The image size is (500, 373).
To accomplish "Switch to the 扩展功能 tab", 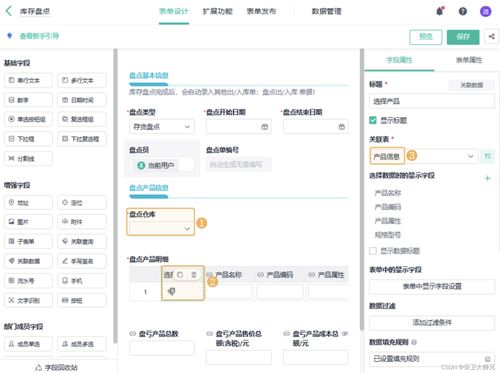I will pos(217,11).
